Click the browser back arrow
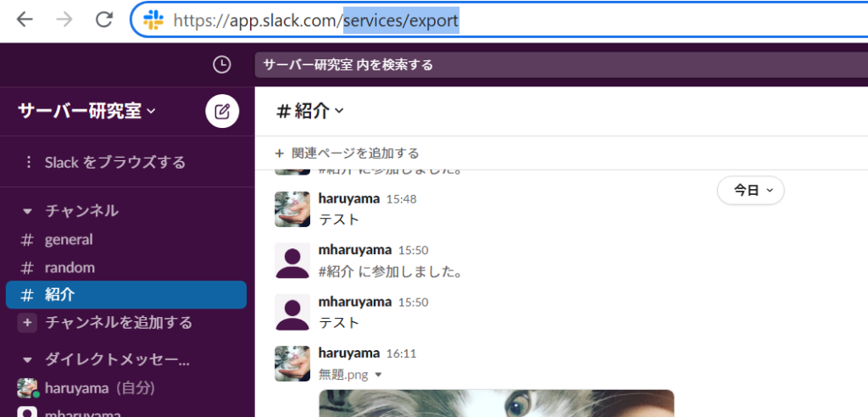 click(25, 19)
